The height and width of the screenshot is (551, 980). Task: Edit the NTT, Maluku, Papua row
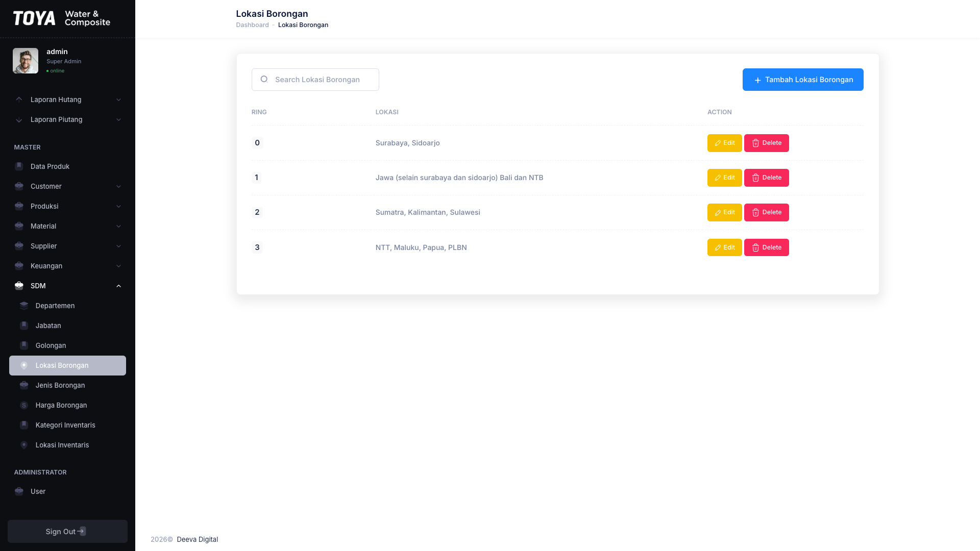pos(724,247)
